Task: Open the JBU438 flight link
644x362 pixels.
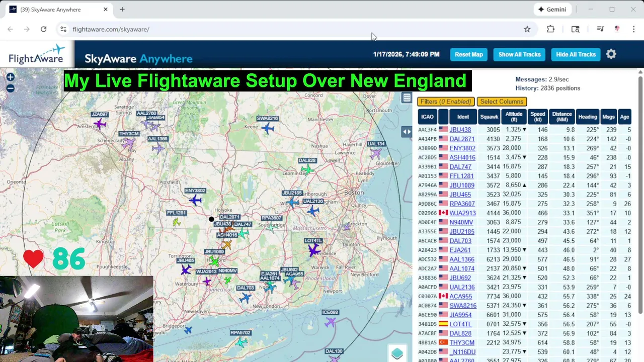Action: tap(460, 130)
